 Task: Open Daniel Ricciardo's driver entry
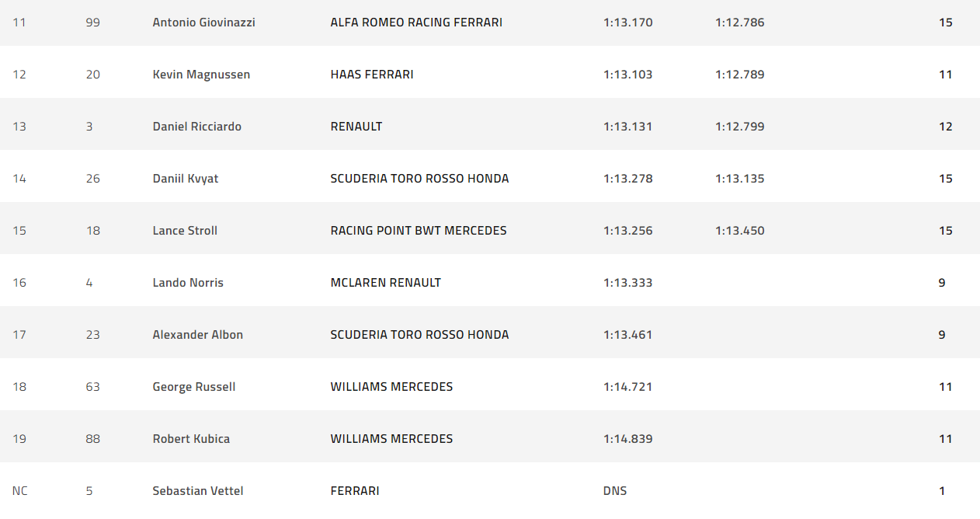pyautogui.click(x=196, y=127)
